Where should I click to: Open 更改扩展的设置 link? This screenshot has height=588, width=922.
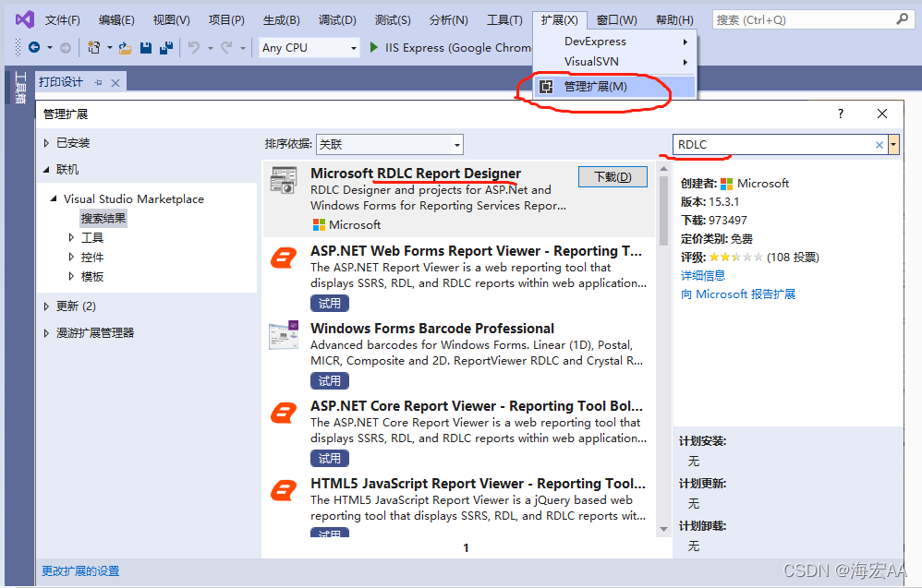click(80, 571)
